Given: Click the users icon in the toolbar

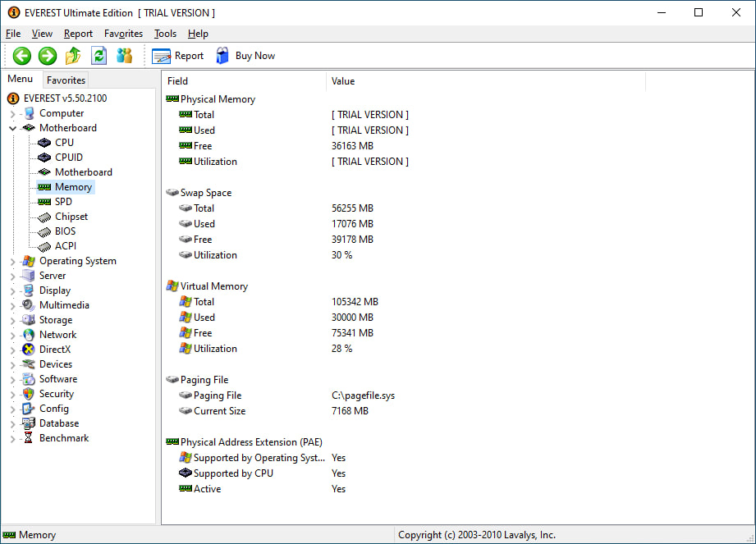Looking at the screenshot, I should coord(125,56).
